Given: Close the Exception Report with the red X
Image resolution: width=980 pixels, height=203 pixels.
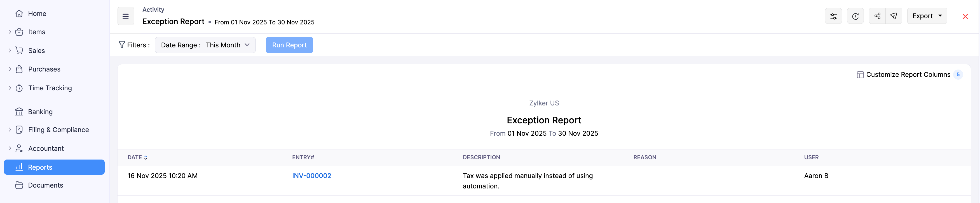Looking at the screenshot, I should coord(965,16).
